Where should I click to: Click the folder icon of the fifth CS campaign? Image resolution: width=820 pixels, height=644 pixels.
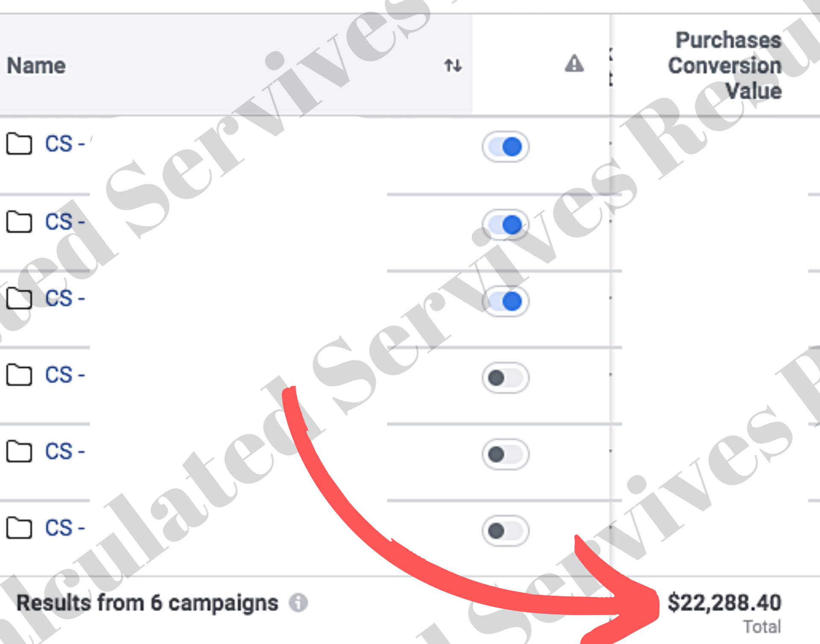click(x=19, y=451)
